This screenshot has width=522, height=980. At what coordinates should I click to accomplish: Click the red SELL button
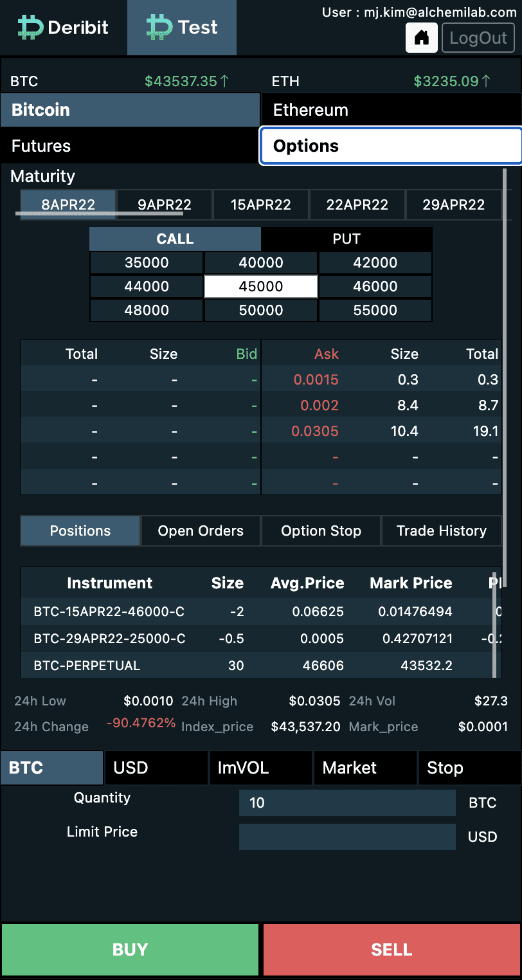[x=392, y=950]
